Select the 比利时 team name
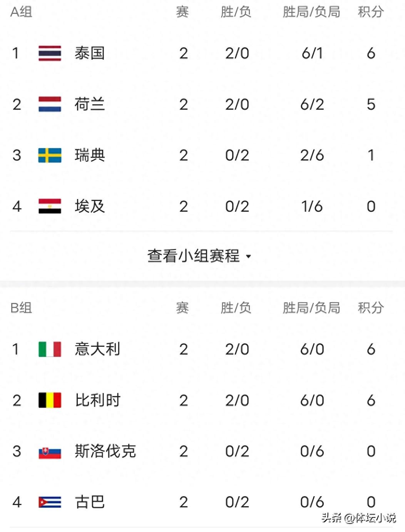This screenshot has width=405, height=532. coord(98,400)
